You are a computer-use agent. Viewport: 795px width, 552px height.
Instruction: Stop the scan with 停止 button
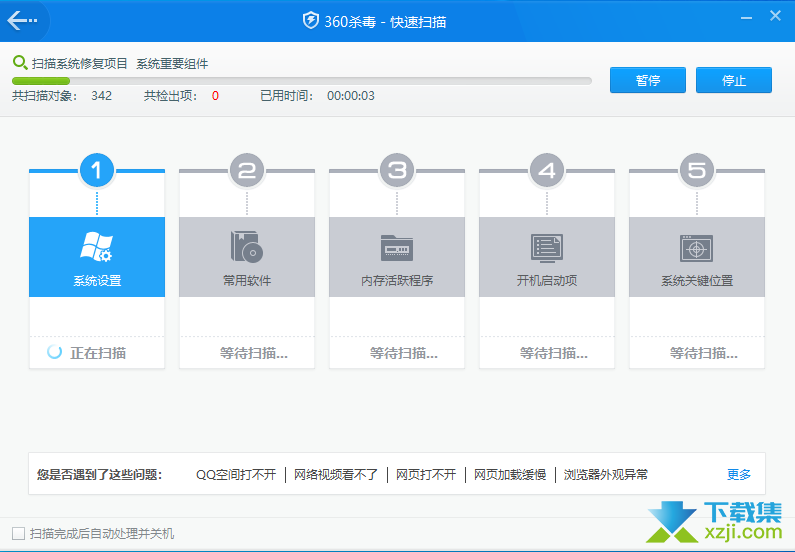pyautogui.click(x=734, y=80)
